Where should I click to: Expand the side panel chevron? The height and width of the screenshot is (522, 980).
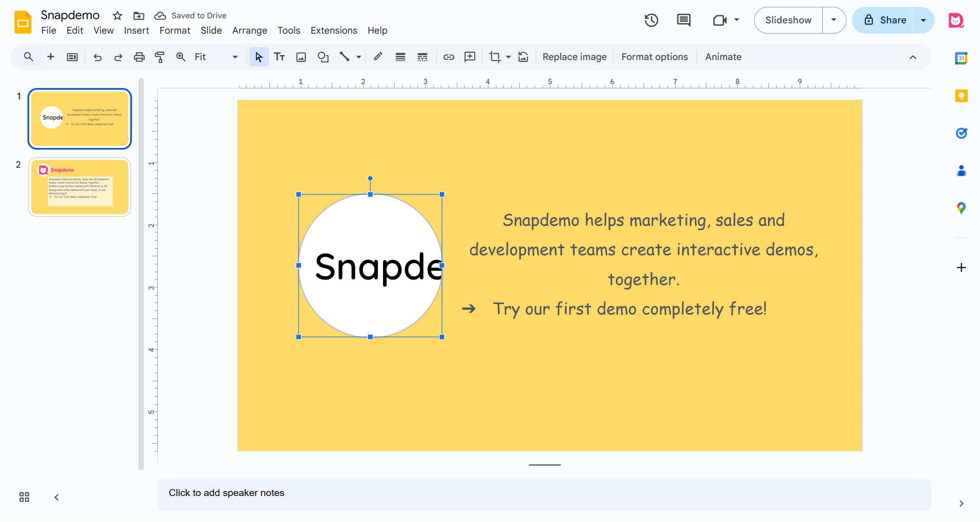click(961, 503)
